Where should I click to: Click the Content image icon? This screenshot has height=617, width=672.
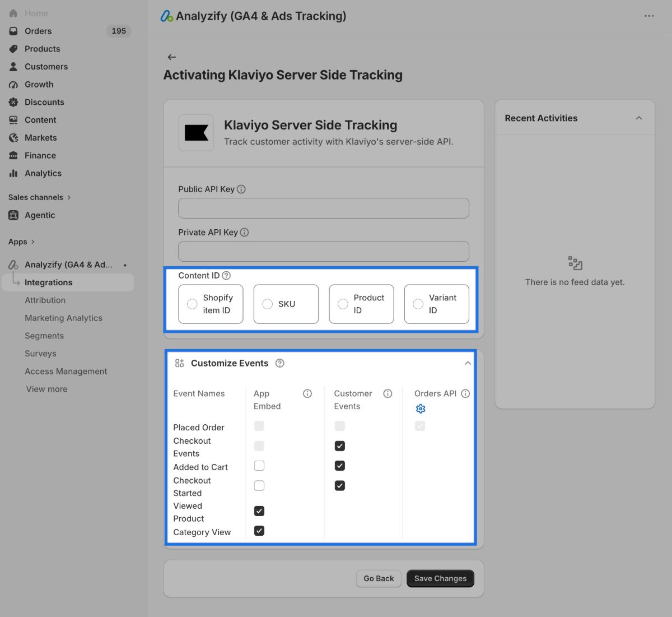(x=13, y=120)
